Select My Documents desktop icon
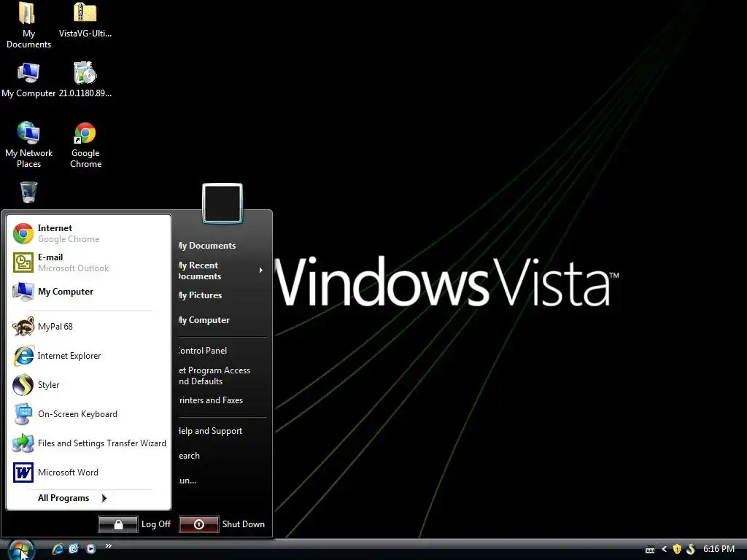The image size is (747, 560). coord(28,26)
